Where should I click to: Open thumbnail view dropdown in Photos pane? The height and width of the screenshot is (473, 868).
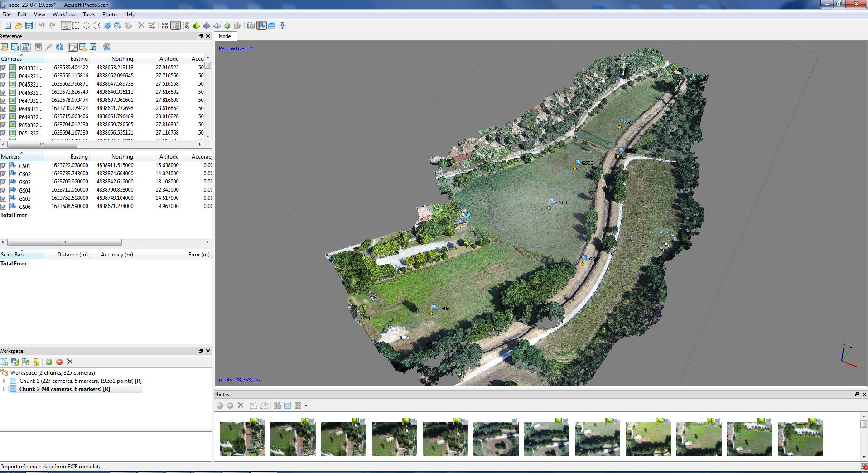coord(306,405)
